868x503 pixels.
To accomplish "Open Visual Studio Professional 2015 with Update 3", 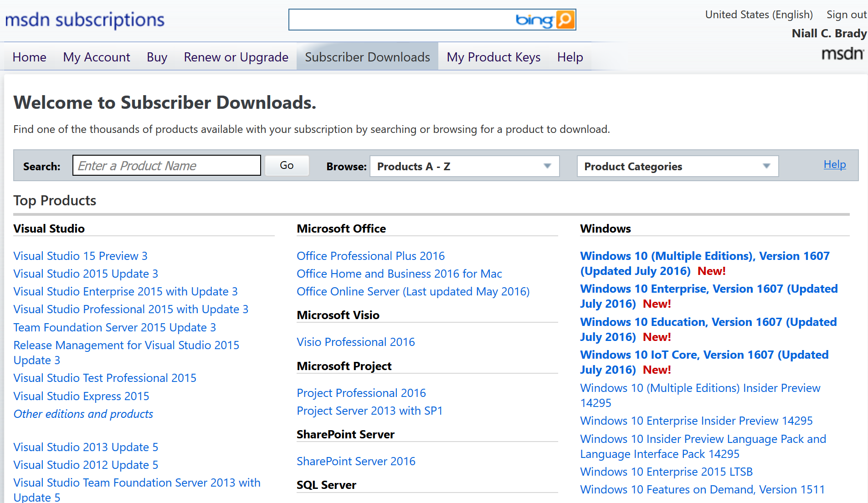I will pos(131,309).
